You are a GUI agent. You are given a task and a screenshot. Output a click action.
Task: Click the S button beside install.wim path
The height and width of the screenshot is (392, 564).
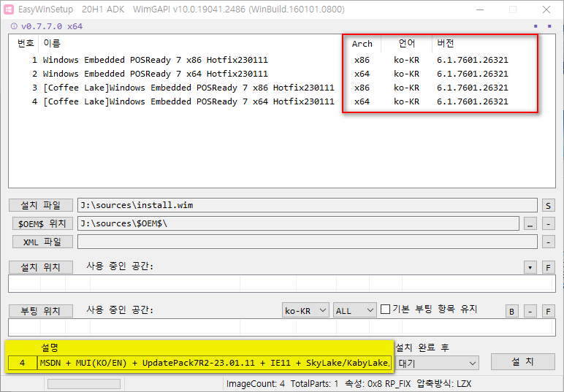[x=548, y=205]
